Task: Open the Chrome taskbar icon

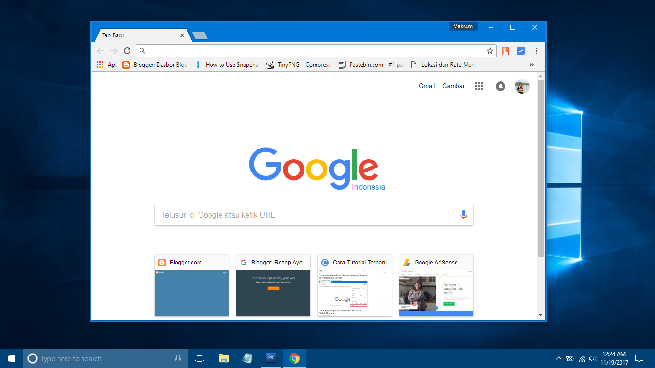Action: (x=294, y=358)
